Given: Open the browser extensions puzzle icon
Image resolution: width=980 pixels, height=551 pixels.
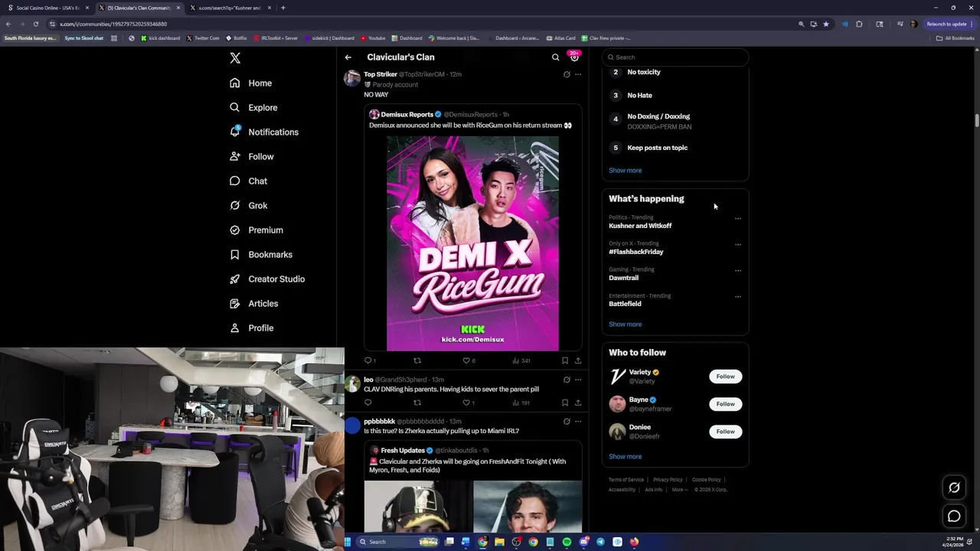Looking at the screenshot, I should point(859,24).
